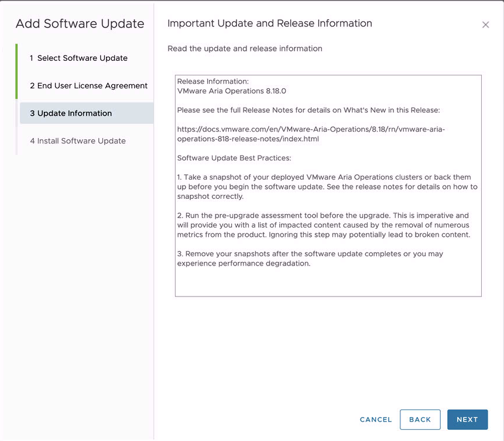Click the Add Software Update title

click(x=80, y=23)
